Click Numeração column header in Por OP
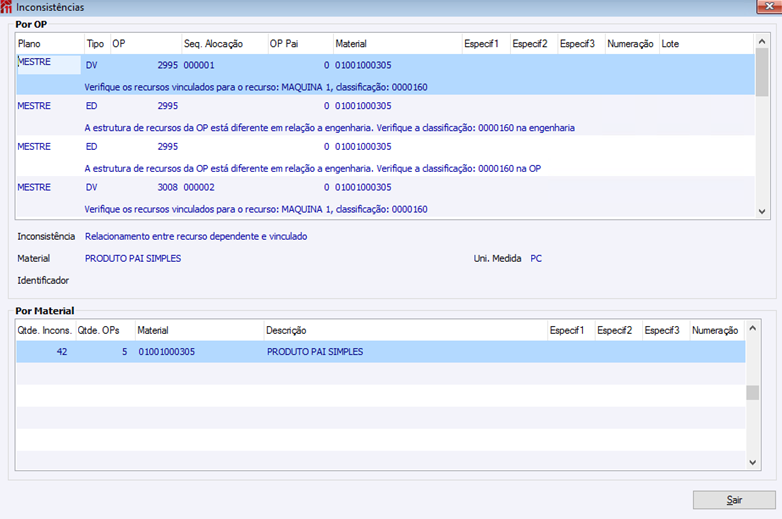The height and width of the screenshot is (519, 782). click(632, 44)
